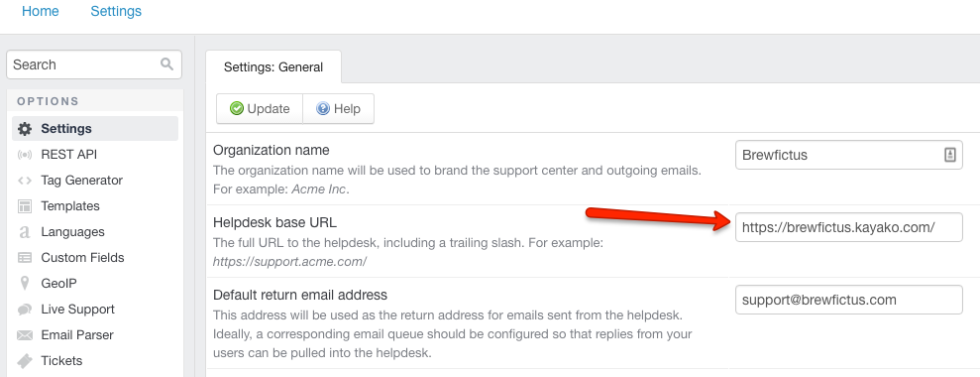980x377 pixels.
Task: Click the contact card icon in Organization name
Action: [x=949, y=156]
